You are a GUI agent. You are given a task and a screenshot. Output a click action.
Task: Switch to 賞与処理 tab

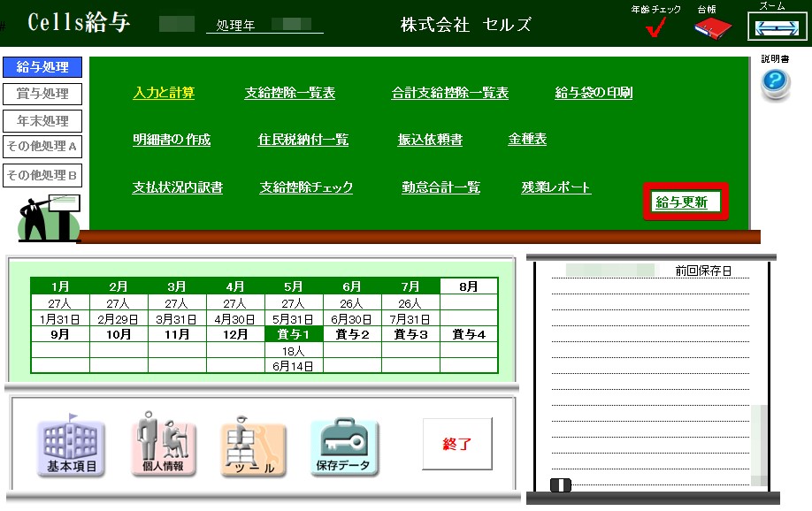pyautogui.click(x=42, y=94)
